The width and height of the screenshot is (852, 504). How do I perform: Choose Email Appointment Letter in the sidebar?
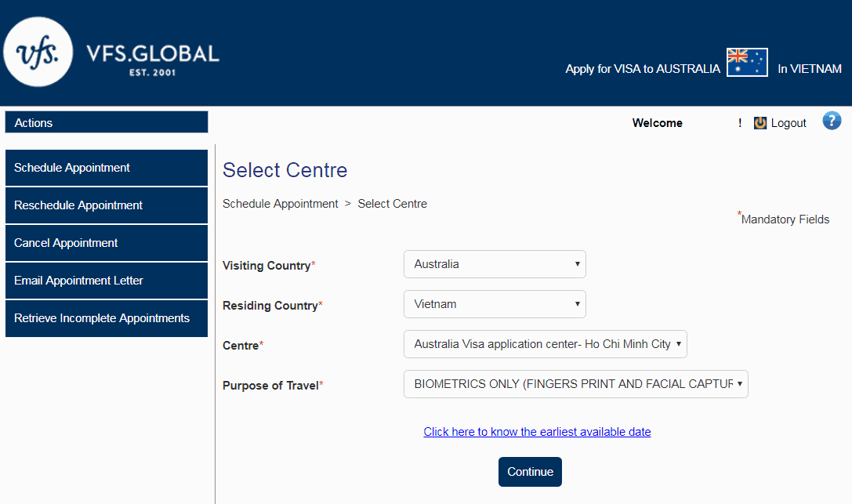click(x=107, y=281)
